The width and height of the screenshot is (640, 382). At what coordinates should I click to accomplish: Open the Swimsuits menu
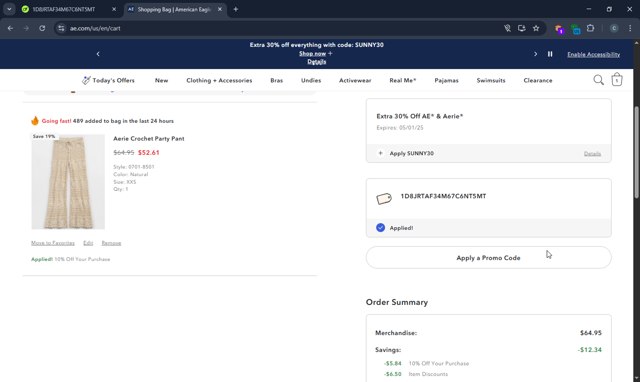point(491,80)
